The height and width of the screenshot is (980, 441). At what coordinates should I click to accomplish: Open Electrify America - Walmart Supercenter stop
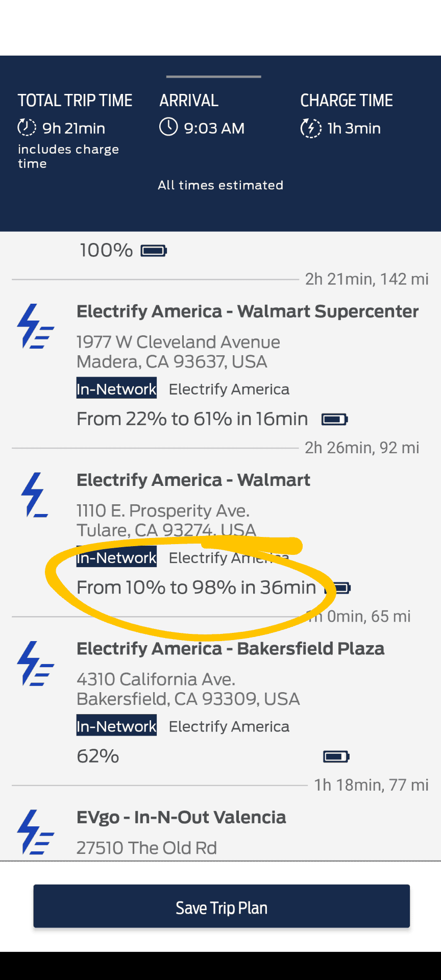pyautogui.click(x=248, y=311)
